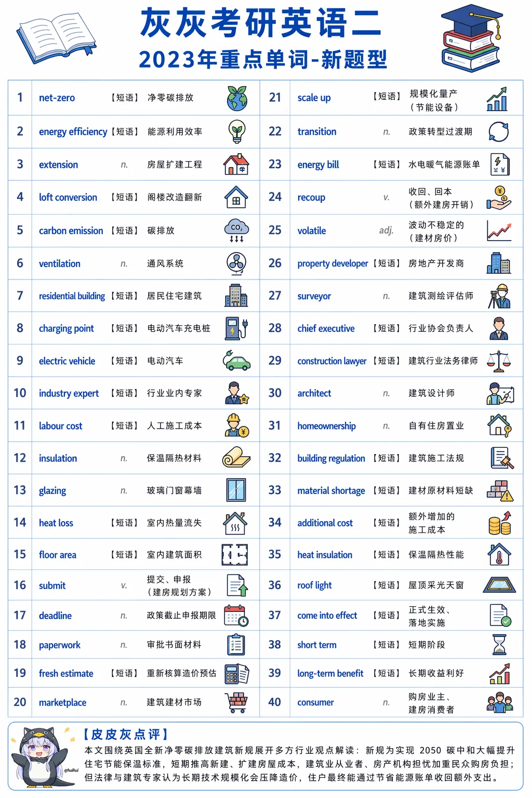The image size is (532, 798).
Task: Click the shopping cart icon beside marketplace
Action: [x=237, y=702]
